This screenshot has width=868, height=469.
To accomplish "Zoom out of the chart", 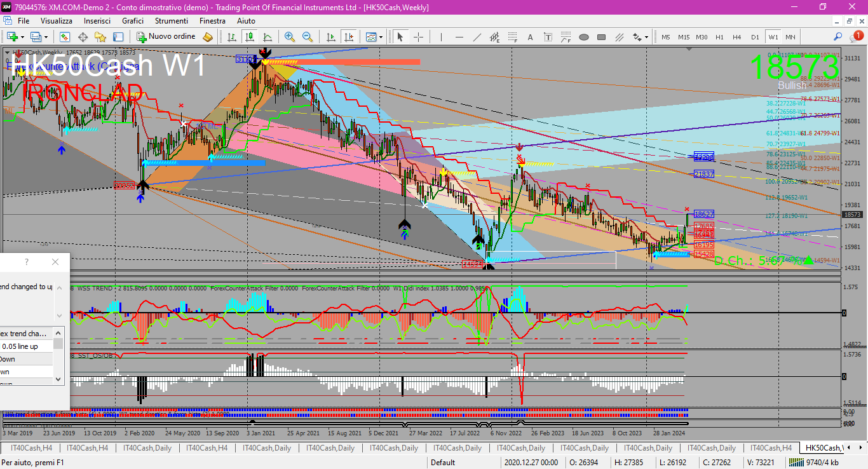I will tap(308, 37).
